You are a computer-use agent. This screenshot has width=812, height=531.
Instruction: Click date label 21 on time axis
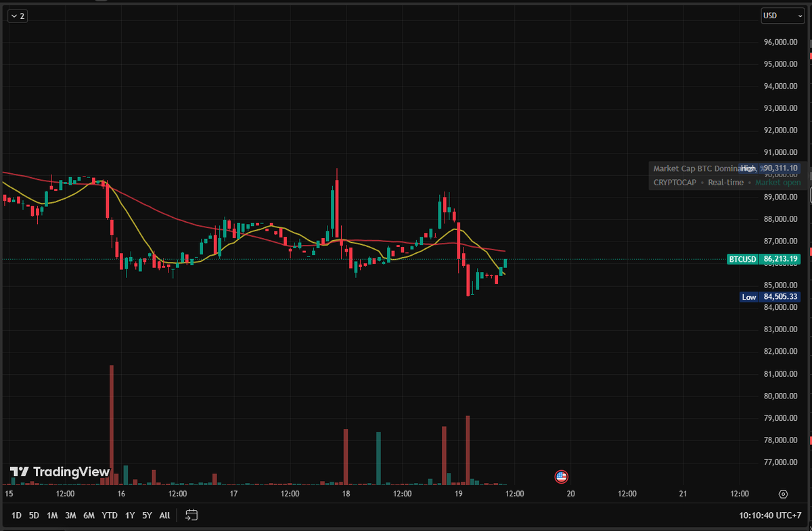[683, 494]
